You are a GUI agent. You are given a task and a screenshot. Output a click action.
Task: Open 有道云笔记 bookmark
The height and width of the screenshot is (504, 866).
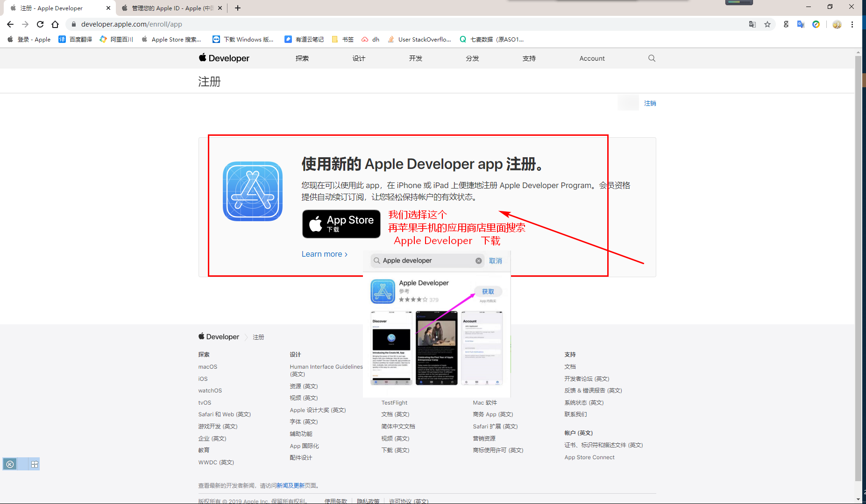304,40
